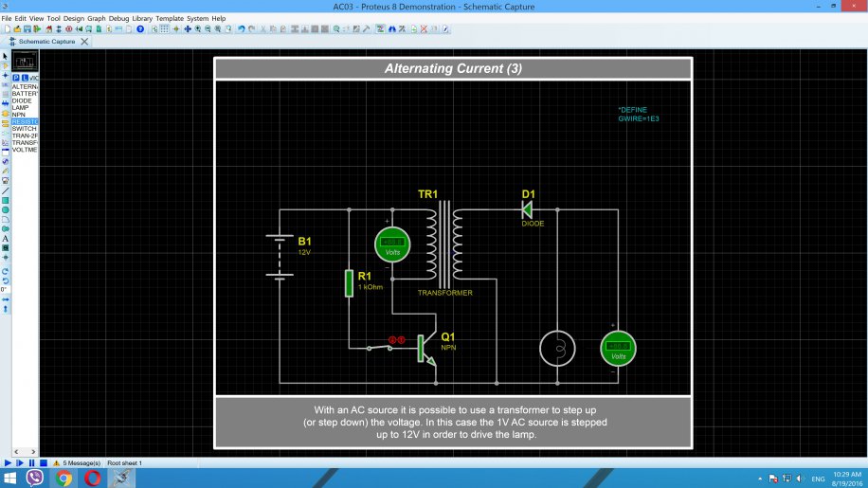Click the 'P' pick devices button
This screenshot has height=488, width=868.
click(x=16, y=77)
